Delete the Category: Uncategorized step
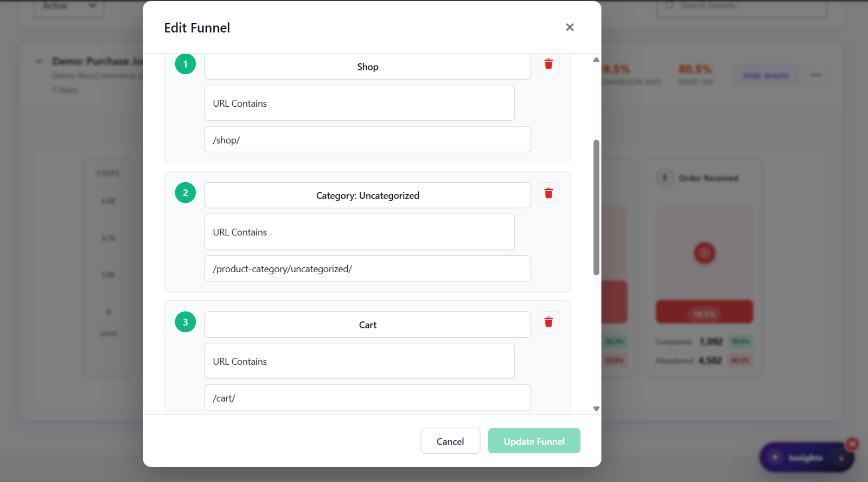Viewport: 868px width, 482px height. (x=548, y=193)
